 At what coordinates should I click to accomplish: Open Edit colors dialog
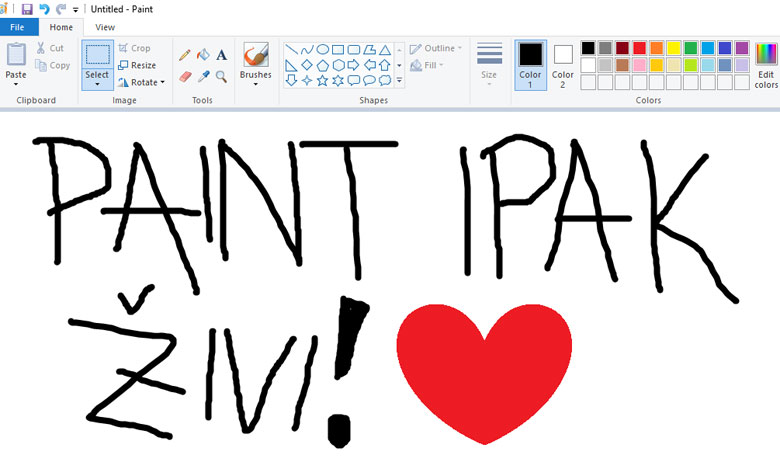click(x=766, y=64)
